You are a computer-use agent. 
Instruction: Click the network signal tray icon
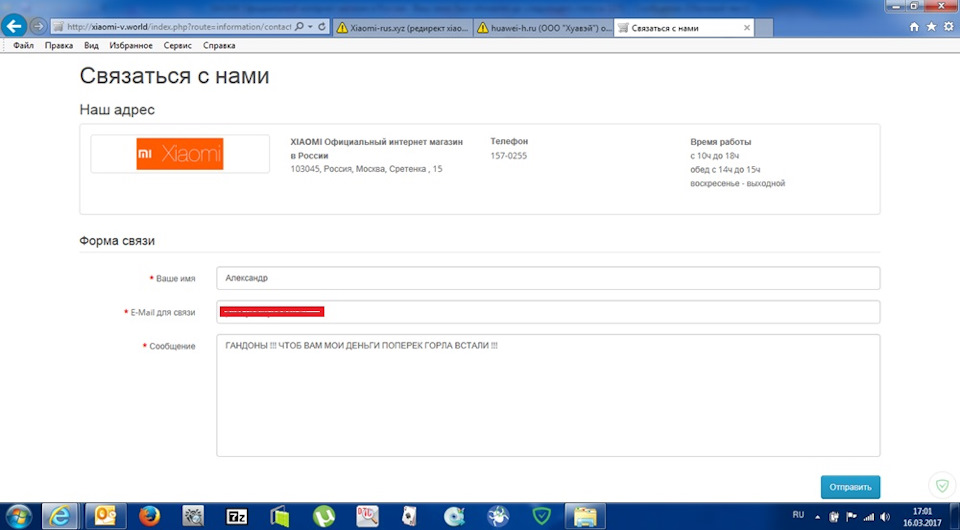[x=868, y=517]
